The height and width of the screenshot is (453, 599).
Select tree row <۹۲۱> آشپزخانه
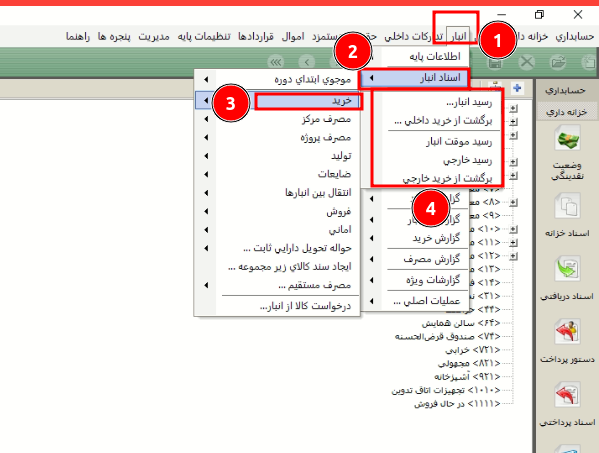click(x=467, y=377)
